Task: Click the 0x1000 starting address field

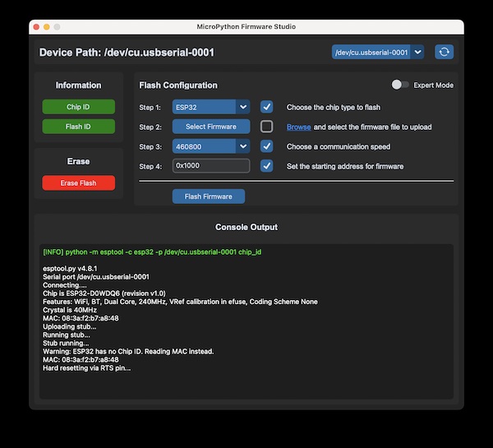Action: pyautogui.click(x=211, y=166)
